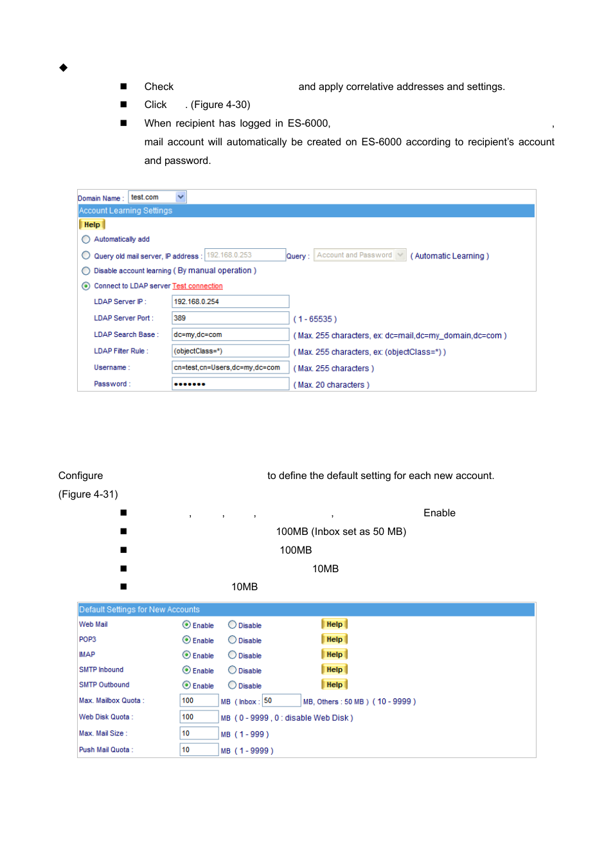The image size is (613, 868).
Task: Open the Query Account and Password dropdown
Action: [360, 255]
